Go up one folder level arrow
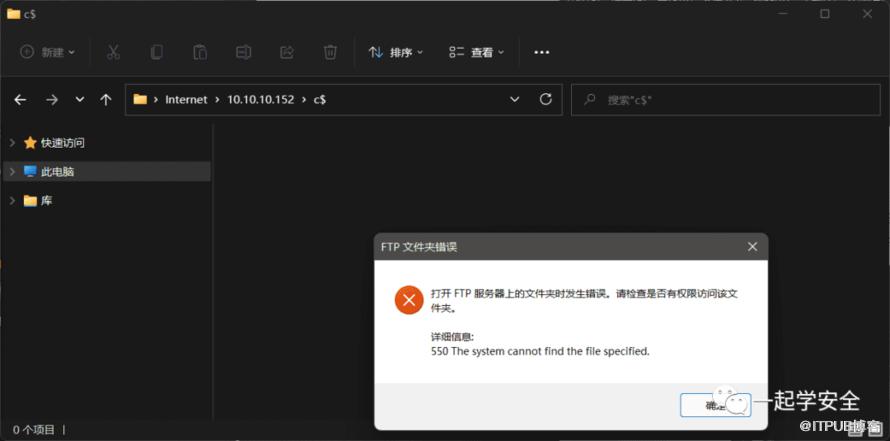This screenshot has width=890, height=441. (x=106, y=100)
